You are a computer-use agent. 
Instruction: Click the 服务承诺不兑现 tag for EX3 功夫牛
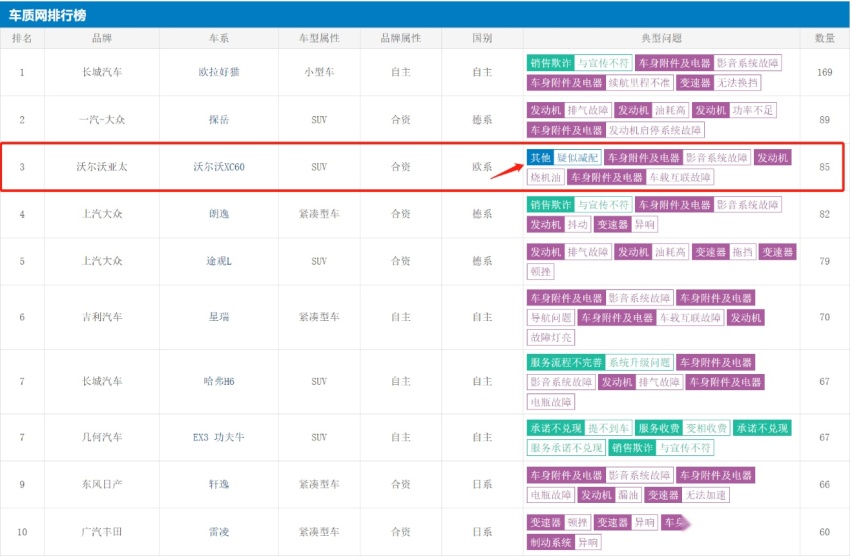566,448
